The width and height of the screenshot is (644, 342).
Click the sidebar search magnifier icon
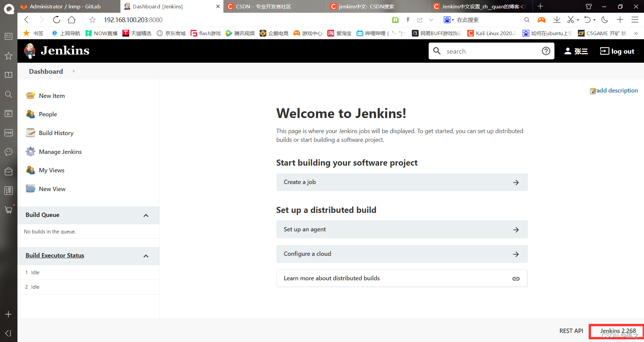click(x=9, y=94)
